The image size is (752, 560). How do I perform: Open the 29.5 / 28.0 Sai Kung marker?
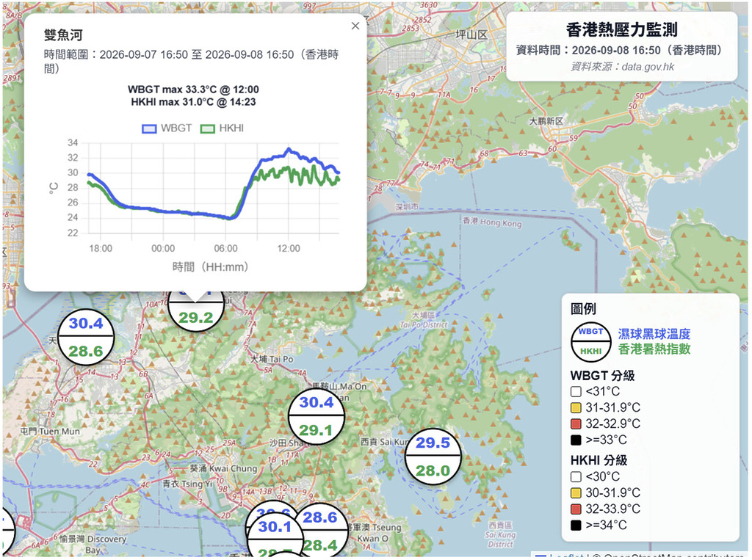[433, 457]
